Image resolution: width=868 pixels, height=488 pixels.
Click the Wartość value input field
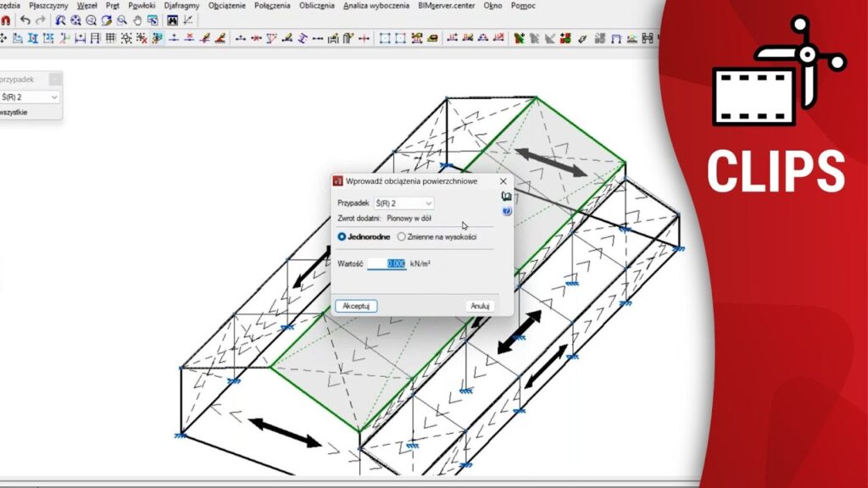(x=387, y=264)
